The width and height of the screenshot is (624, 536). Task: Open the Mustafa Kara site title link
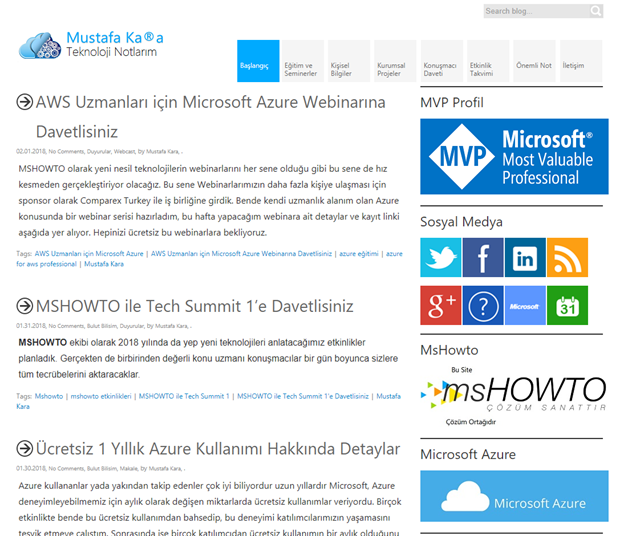[115, 38]
